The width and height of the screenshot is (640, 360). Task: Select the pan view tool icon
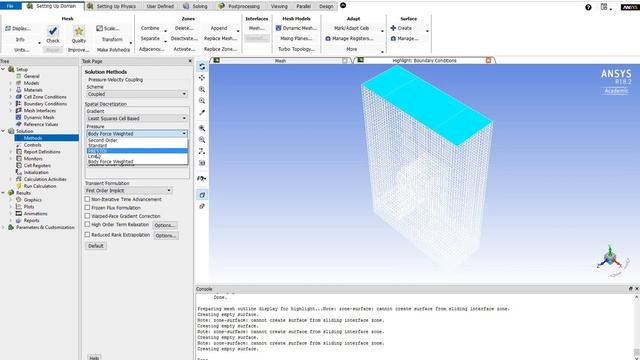coord(202,78)
